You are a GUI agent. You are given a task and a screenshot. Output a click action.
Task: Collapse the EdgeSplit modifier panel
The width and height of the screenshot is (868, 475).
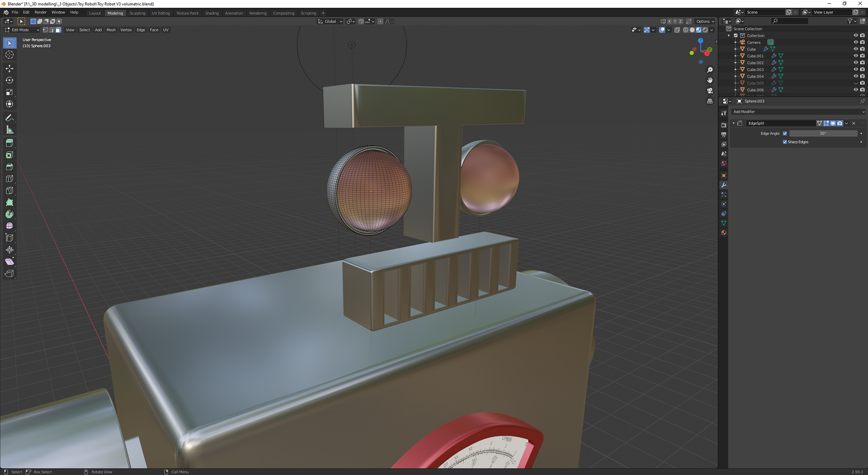coord(733,123)
